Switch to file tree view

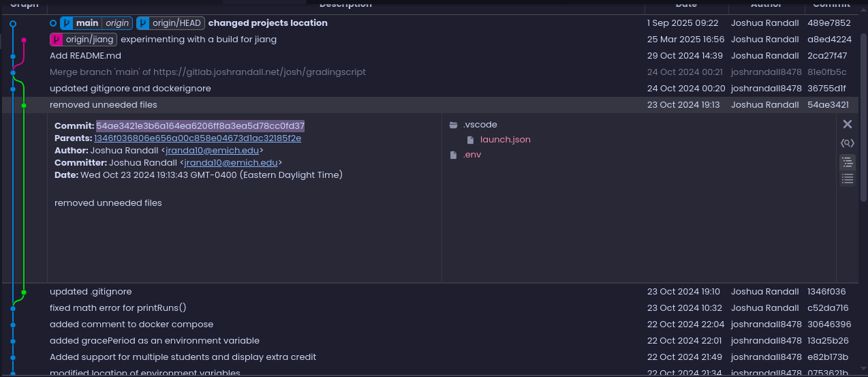[848, 162]
